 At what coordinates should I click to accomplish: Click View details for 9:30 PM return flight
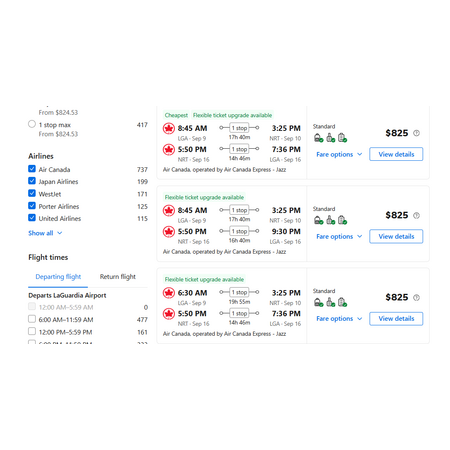(396, 236)
